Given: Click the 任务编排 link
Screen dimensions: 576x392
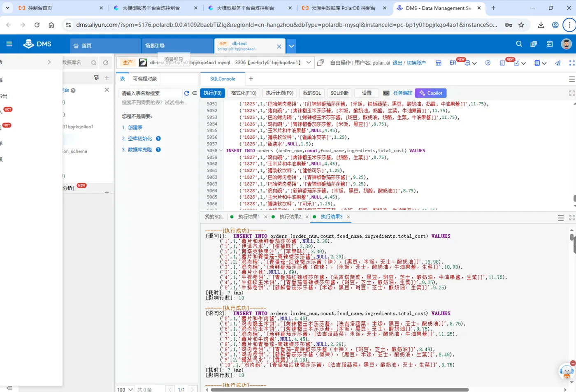Looking at the screenshot, I should (403, 93).
